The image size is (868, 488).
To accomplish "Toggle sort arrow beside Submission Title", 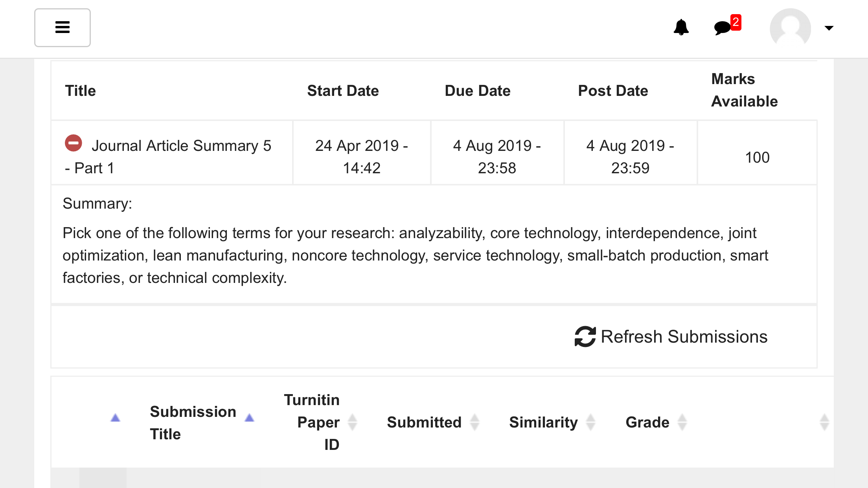I will pos(249,418).
